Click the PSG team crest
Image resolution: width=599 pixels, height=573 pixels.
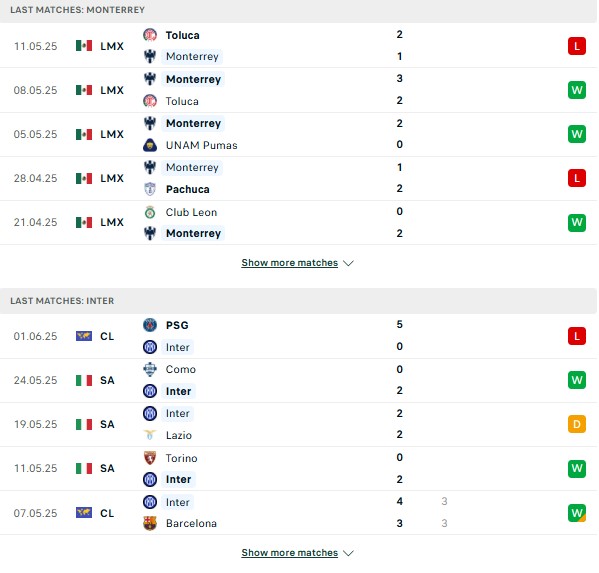(150, 325)
